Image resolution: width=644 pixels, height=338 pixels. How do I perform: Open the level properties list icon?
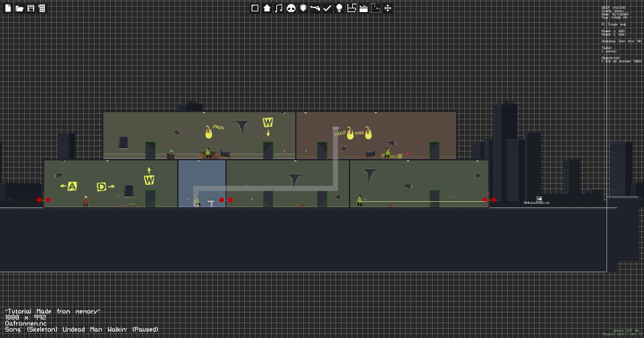[42, 8]
